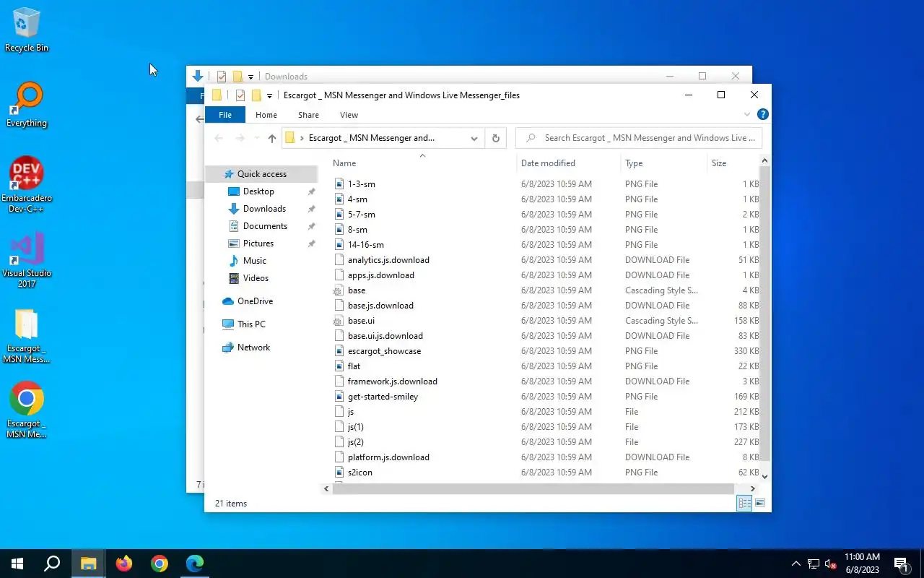Open the File tab in the ribbon

point(225,115)
